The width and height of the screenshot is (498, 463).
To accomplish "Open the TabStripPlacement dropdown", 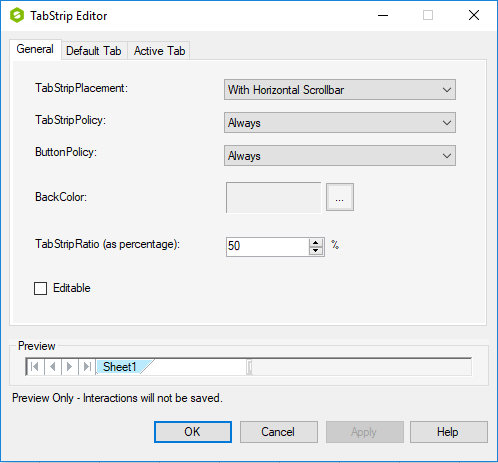I will [x=340, y=90].
